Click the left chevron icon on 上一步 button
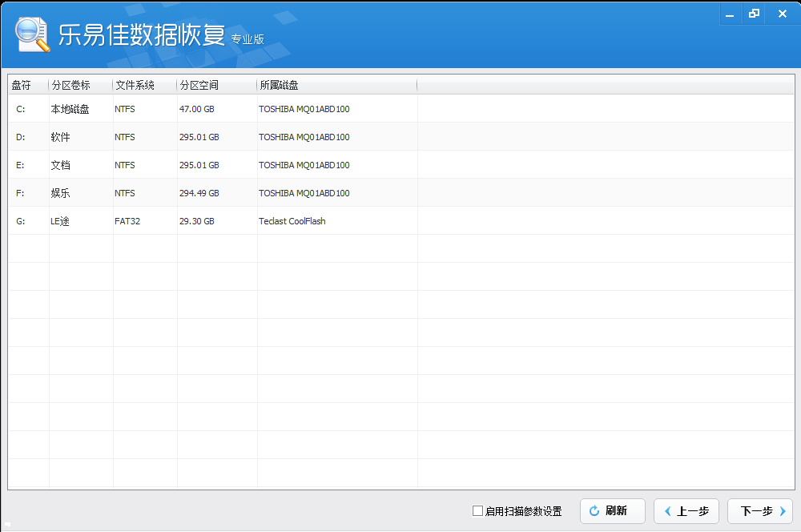 pos(669,511)
